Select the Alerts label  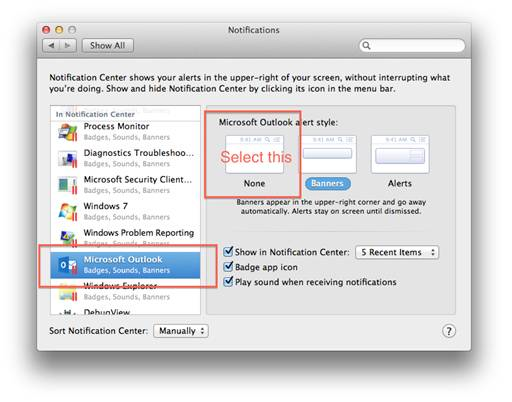point(400,183)
